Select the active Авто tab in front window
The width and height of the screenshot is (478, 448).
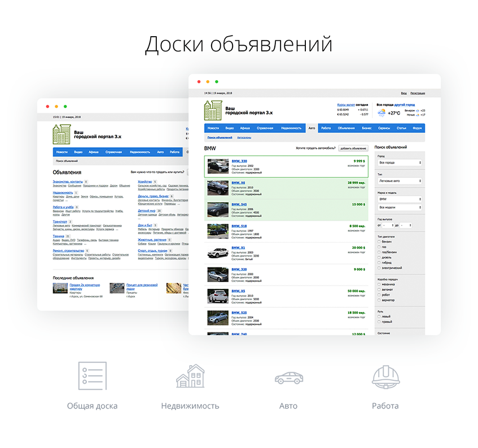pyautogui.click(x=312, y=128)
